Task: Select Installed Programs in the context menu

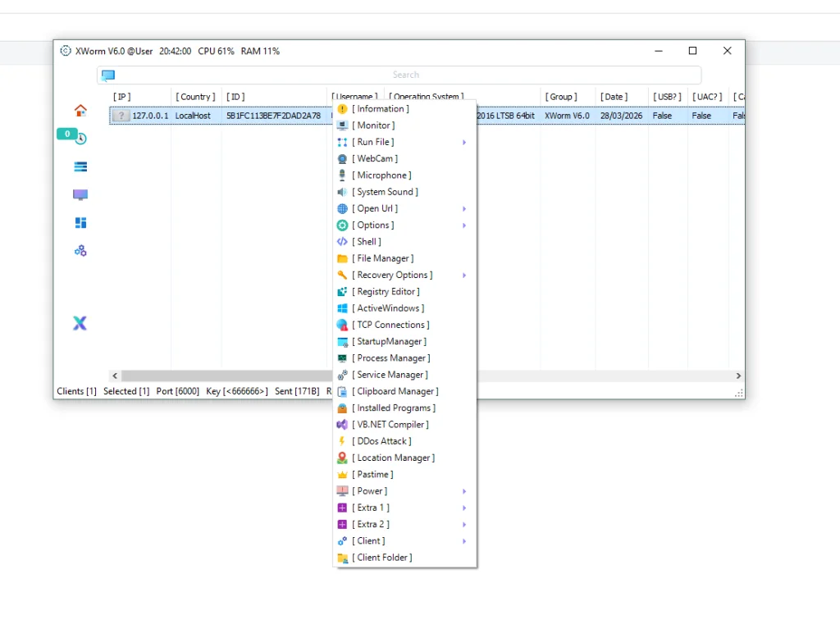Action: click(x=394, y=408)
